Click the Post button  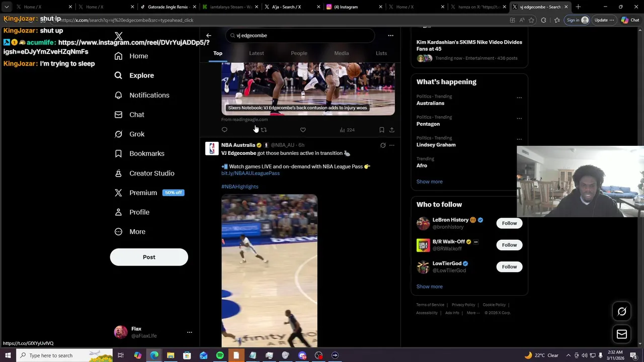point(149,257)
